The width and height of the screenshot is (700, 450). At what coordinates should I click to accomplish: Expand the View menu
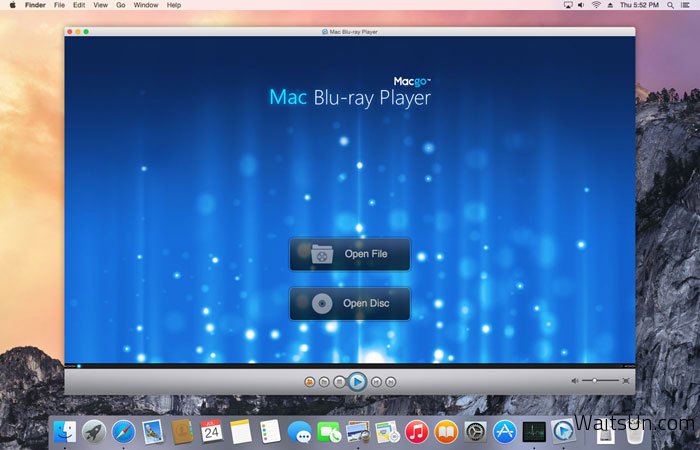pyautogui.click(x=100, y=5)
